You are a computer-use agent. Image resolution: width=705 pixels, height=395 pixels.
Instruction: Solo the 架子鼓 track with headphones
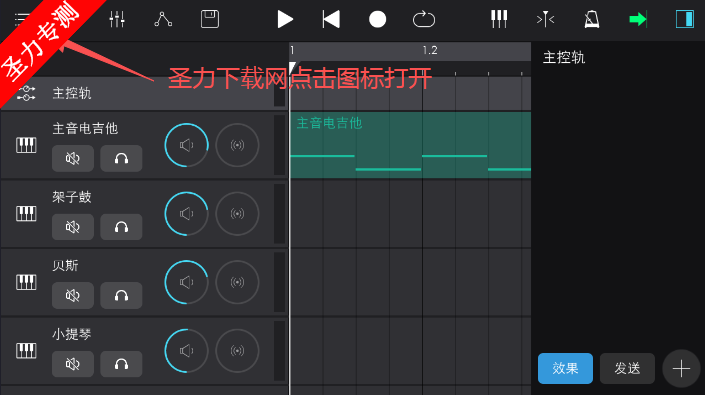tap(121, 227)
